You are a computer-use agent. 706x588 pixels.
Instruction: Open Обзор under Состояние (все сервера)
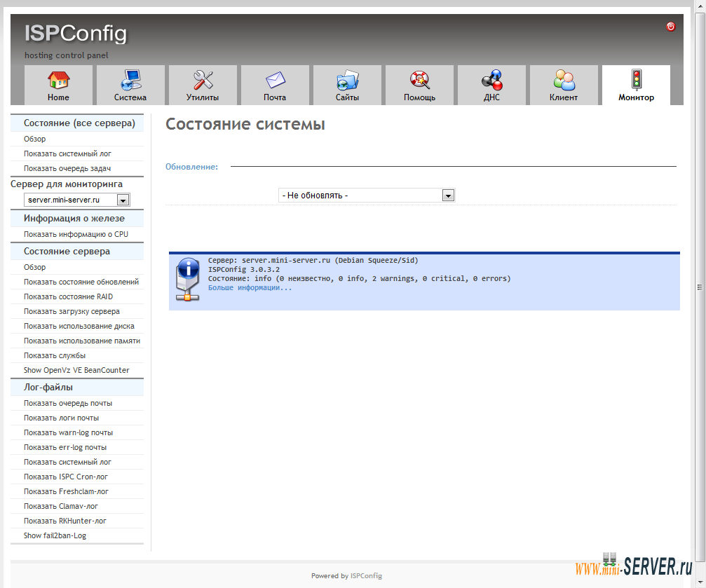point(34,139)
